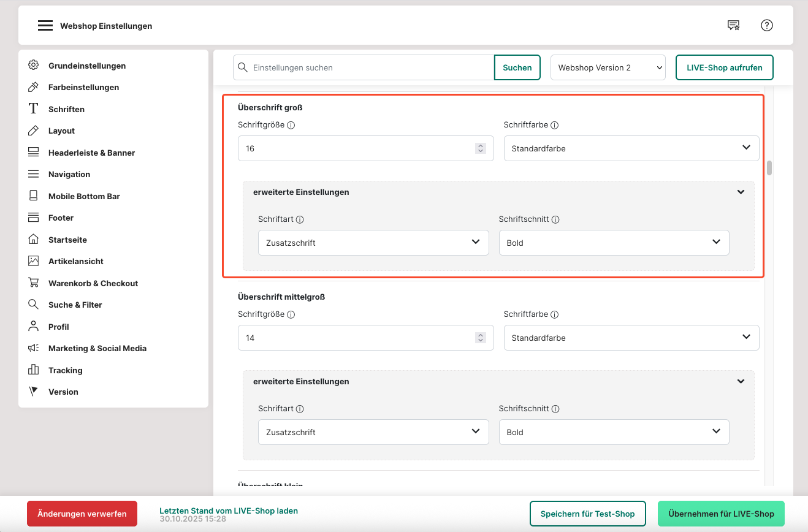Click info icon beside Schriftart under Überschrift groß
Image resolution: width=808 pixels, height=532 pixels.
click(300, 219)
